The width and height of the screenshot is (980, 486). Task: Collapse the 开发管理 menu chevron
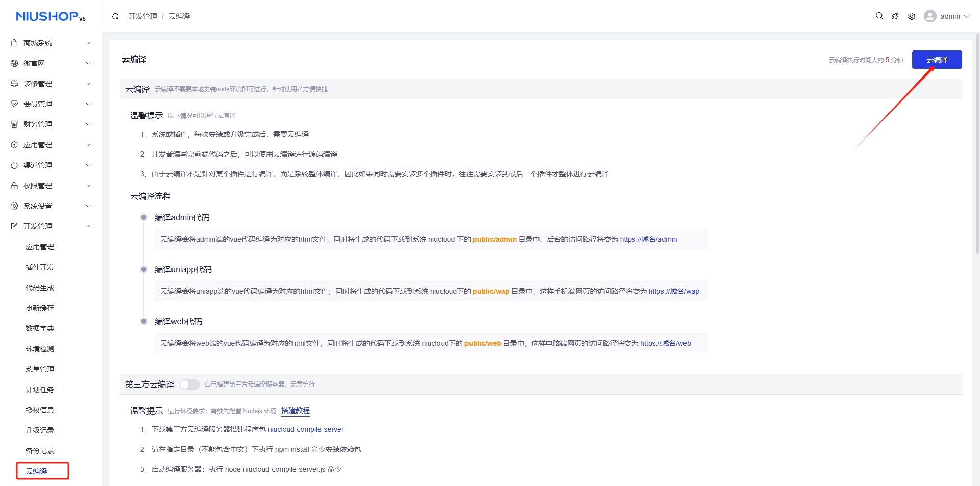(88, 226)
